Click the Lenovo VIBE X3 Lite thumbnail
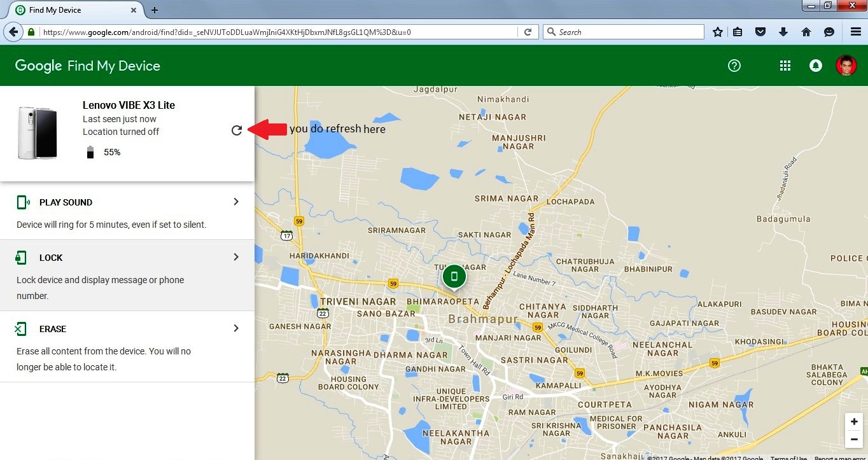Image resolution: width=868 pixels, height=460 pixels. pos(38,132)
